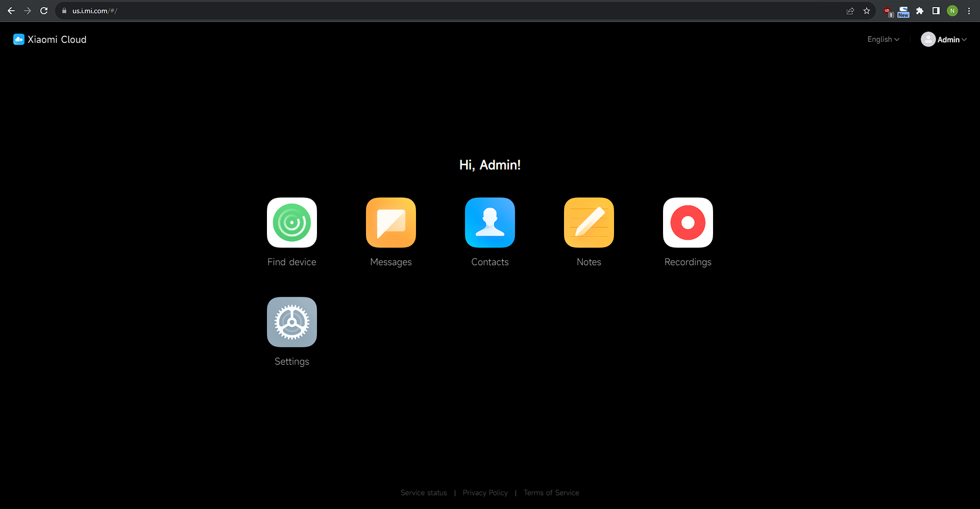The image size is (980, 509).
Task: Open the Find device app
Action: tap(292, 222)
